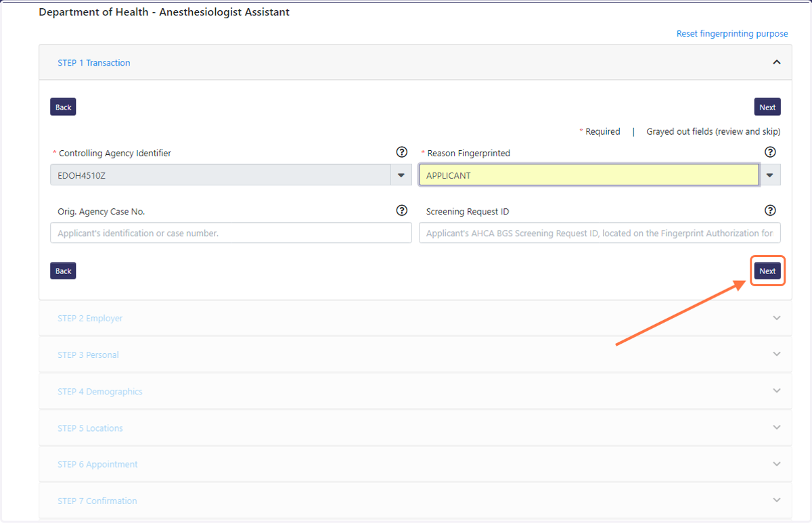
Task: Expand STEP 6 Appointment chevron
Action: pyautogui.click(x=777, y=464)
